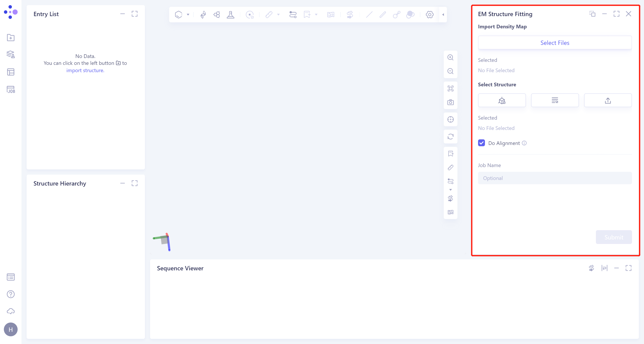Open the representation dropdown next to the hexagon icon
This screenshot has height=344, width=644.
[188, 15]
